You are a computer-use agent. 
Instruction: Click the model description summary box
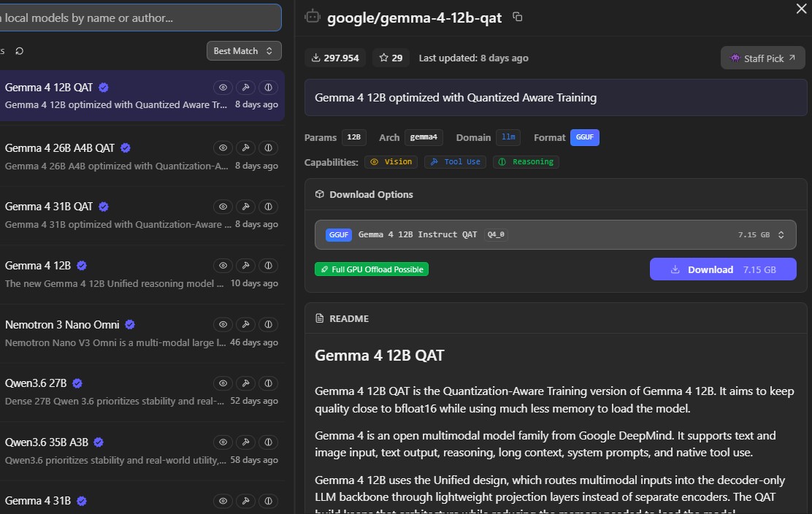pyautogui.click(x=556, y=97)
